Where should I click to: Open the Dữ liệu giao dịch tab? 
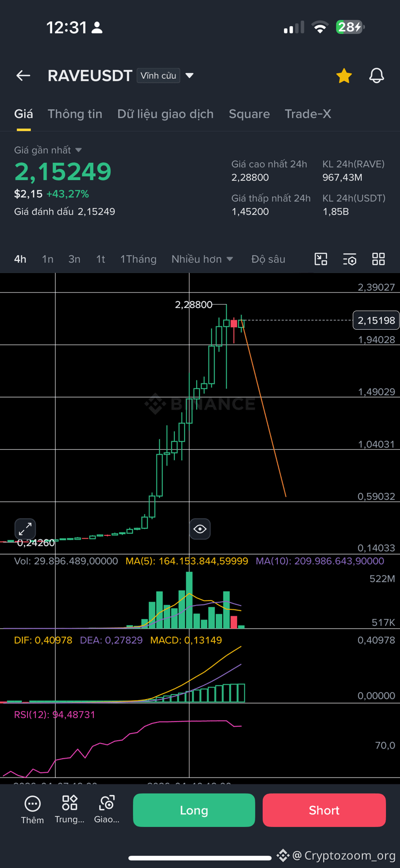point(165,114)
